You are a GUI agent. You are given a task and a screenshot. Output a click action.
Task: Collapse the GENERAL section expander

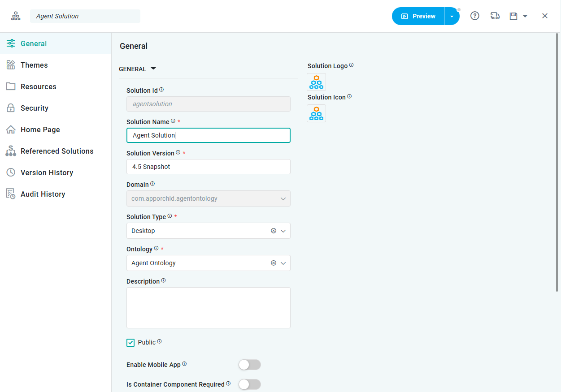click(153, 69)
